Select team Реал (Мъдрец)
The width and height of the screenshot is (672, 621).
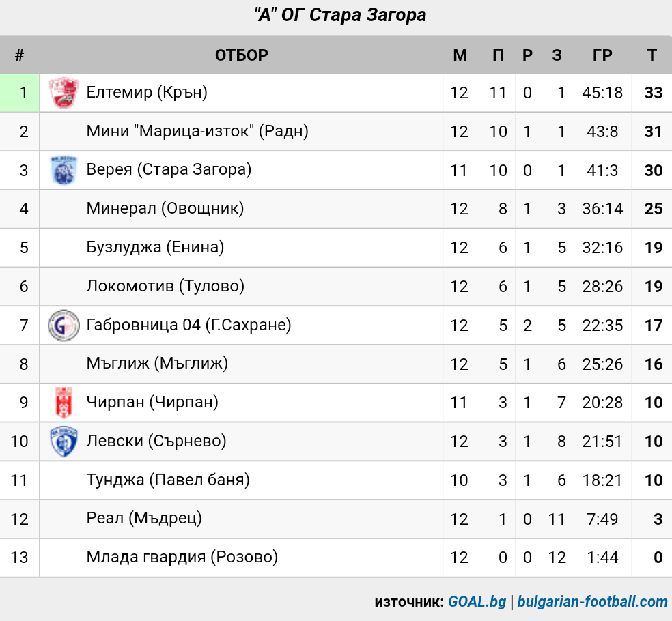(144, 519)
